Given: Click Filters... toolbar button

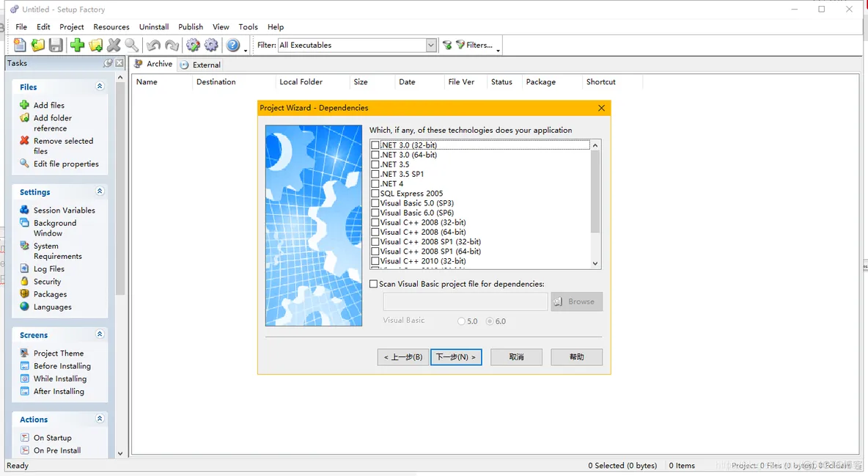Looking at the screenshot, I should tap(474, 45).
